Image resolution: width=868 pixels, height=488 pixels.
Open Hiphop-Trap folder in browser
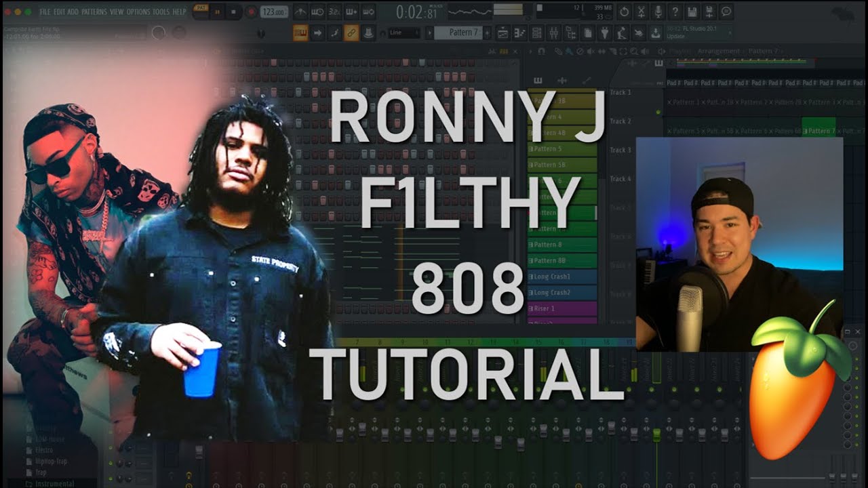[x=50, y=461]
